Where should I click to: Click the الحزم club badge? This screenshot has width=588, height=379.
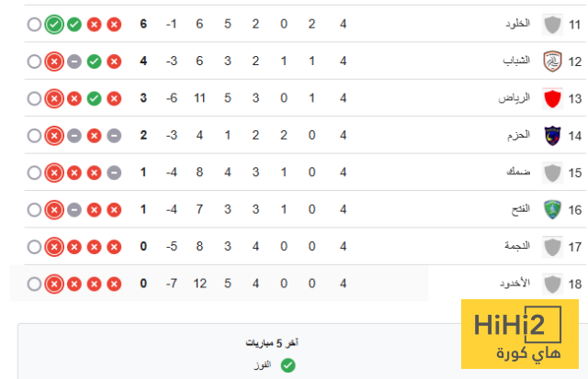[552, 135]
